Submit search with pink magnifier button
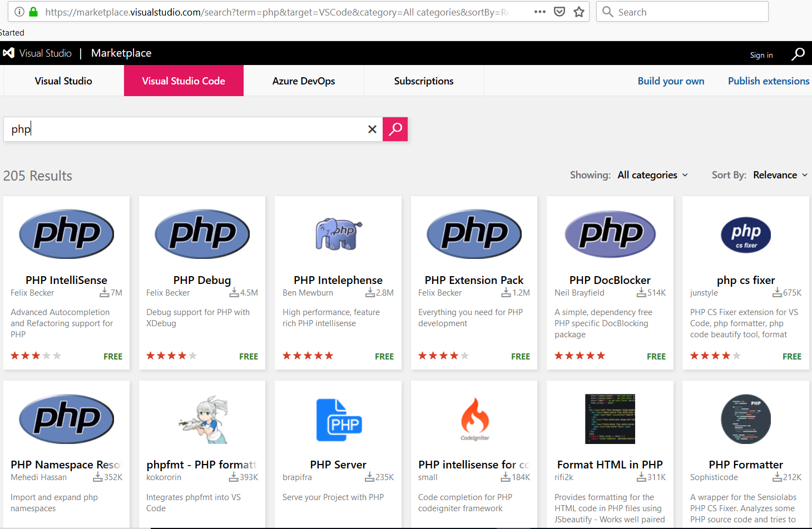The image size is (812, 529). (x=395, y=129)
